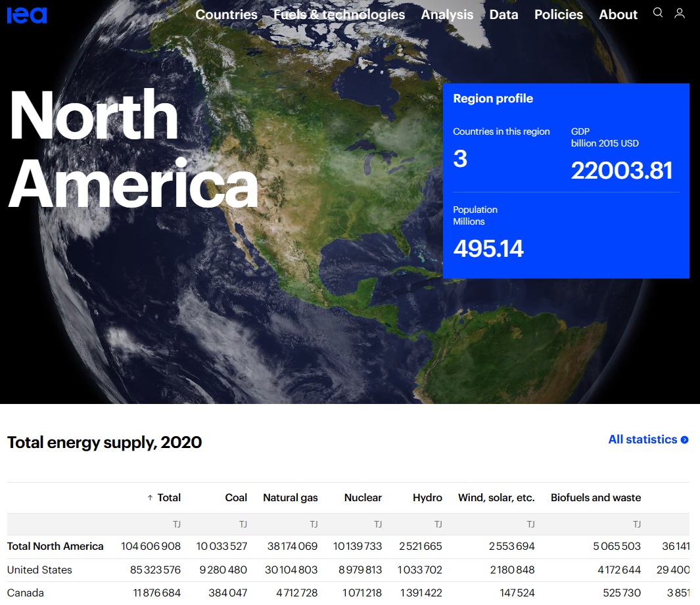Select United States natural gas 30 104 803
The width and height of the screenshot is (700, 605).
(x=291, y=570)
